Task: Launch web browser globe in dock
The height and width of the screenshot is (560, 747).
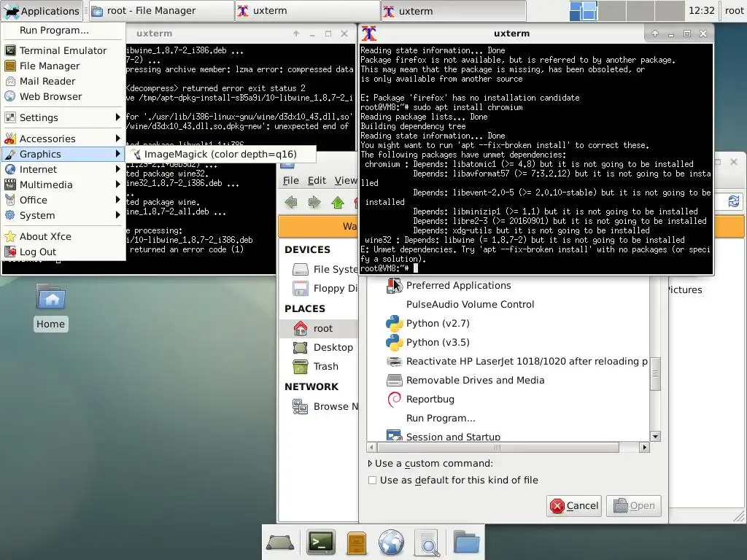Action: pyautogui.click(x=391, y=542)
